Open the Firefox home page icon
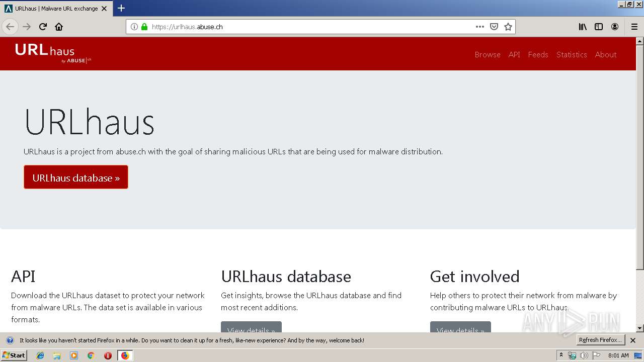The width and height of the screenshot is (644, 362). [59, 27]
